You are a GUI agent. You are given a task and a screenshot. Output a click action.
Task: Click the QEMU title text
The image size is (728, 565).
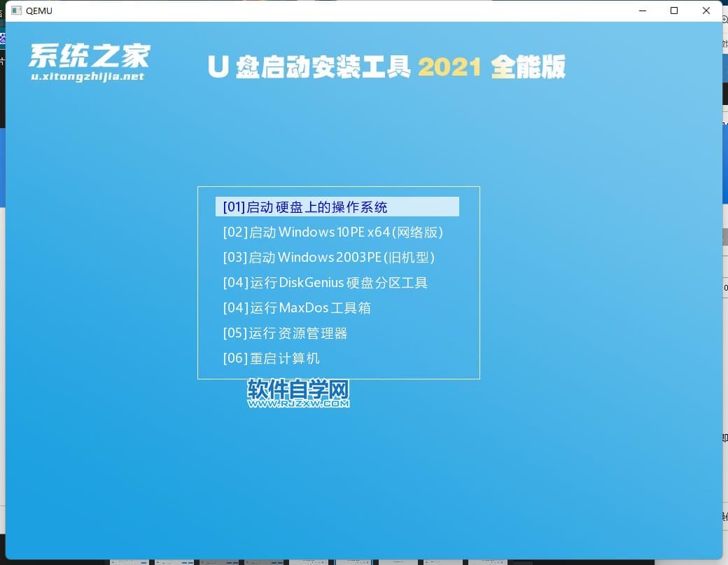[x=39, y=11]
